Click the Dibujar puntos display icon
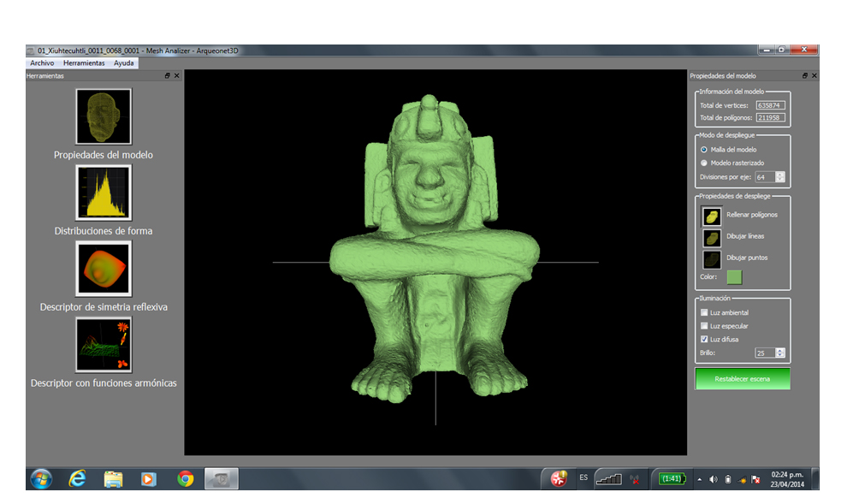This screenshot has width=859, height=504. click(x=712, y=258)
